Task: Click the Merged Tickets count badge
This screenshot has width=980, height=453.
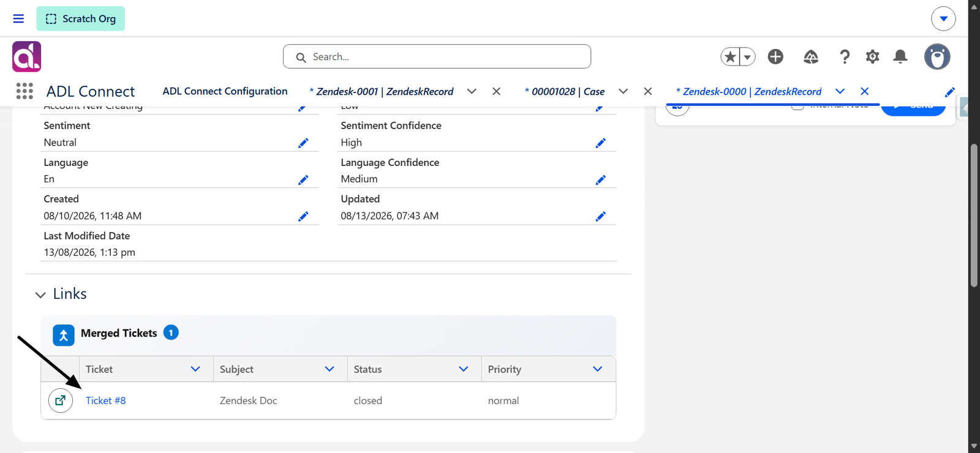Action: (171, 332)
